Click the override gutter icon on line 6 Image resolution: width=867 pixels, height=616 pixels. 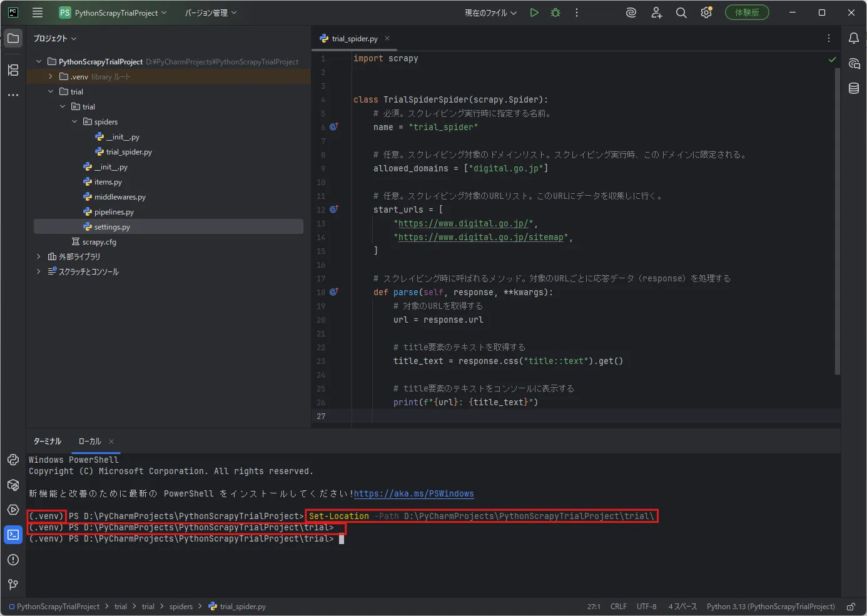pos(334,126)
